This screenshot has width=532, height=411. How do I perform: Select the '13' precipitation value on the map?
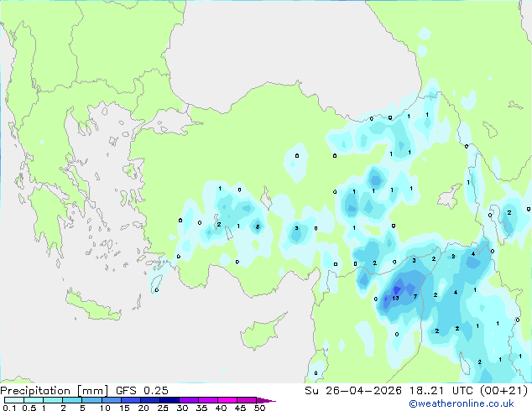[x=395, y=298]
